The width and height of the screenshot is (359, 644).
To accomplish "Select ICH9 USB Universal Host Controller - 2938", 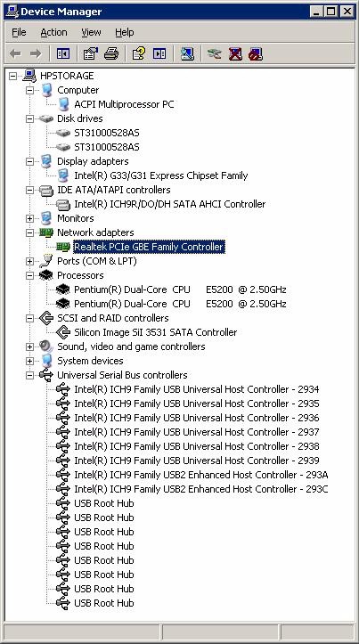I will click(196, 446).
